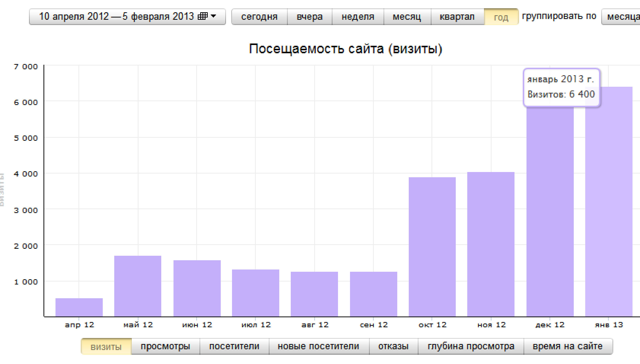Click the апр 12 bar
The height and width of the screenshot is (364, 640).
79,307
